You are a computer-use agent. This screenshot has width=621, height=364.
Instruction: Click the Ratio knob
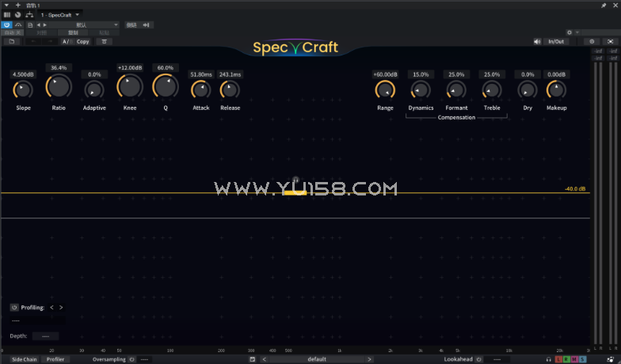59,86
